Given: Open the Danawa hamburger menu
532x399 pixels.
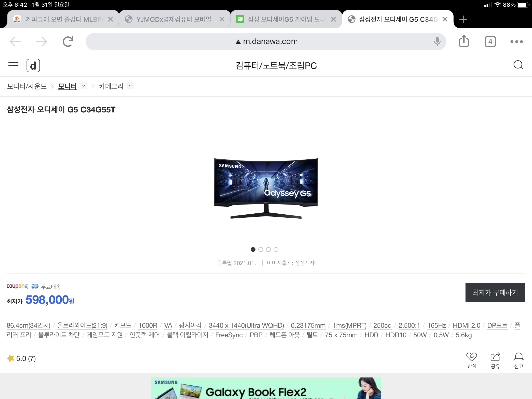Looking at the screenshot, I should [13, 66].
